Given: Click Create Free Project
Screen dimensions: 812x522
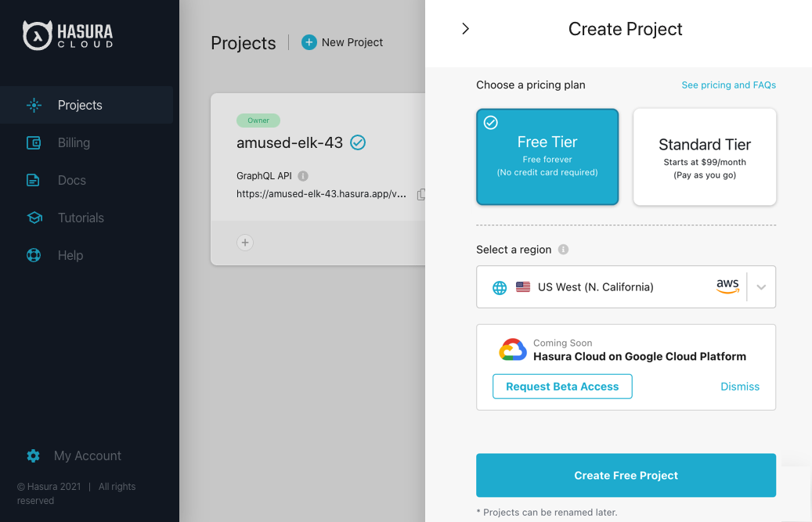Looking at the screenshot, I should [626, 475].
